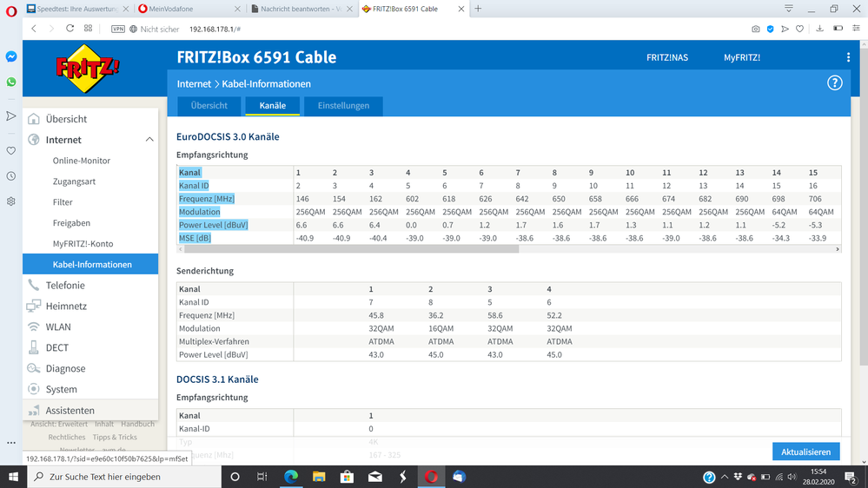Bookmark this page with the heart icon

[800, 29]
